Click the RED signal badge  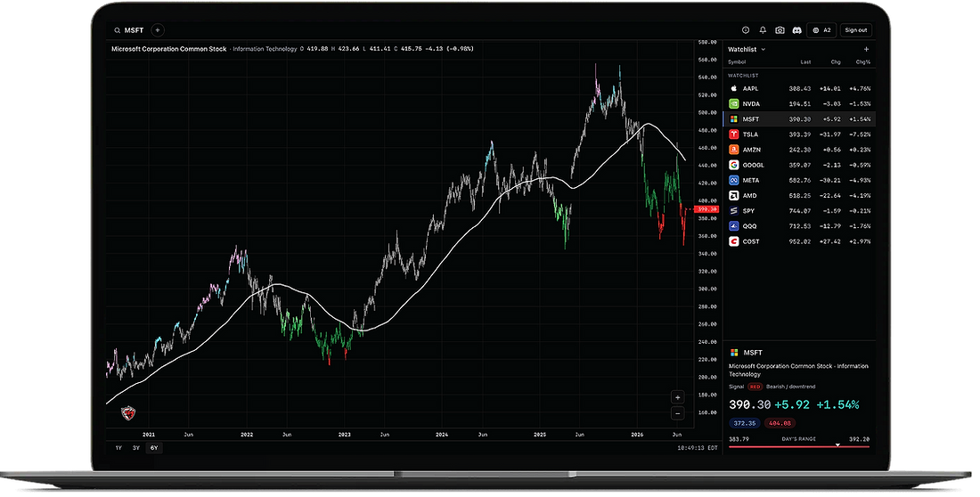tap(755, 387)
